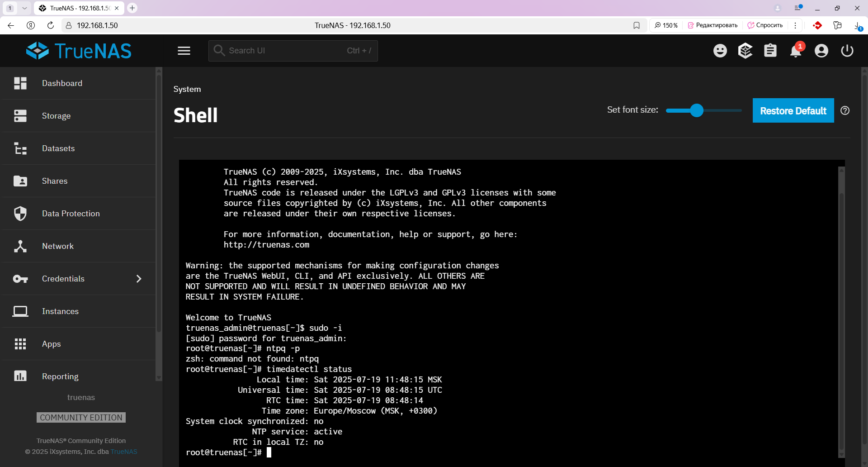Open Dashboard menu item

pos(79,83)
